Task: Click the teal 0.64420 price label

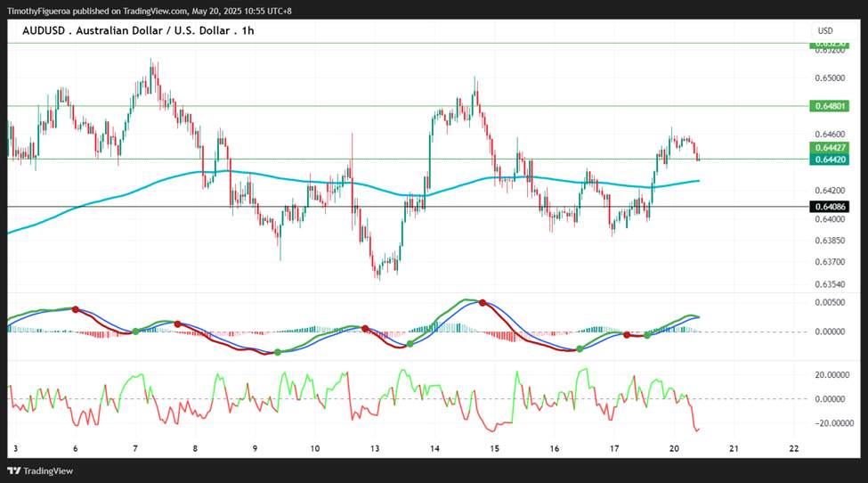Action: coord(829,160)
